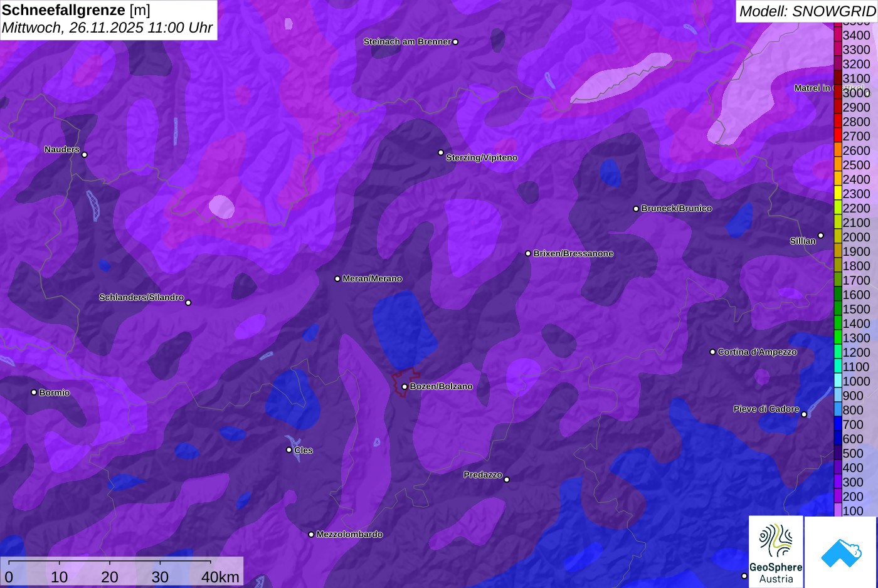Click the red Bozen municipality outline
Image resolution: width=878 pixels, height=588 pixels.
(406, 383)
